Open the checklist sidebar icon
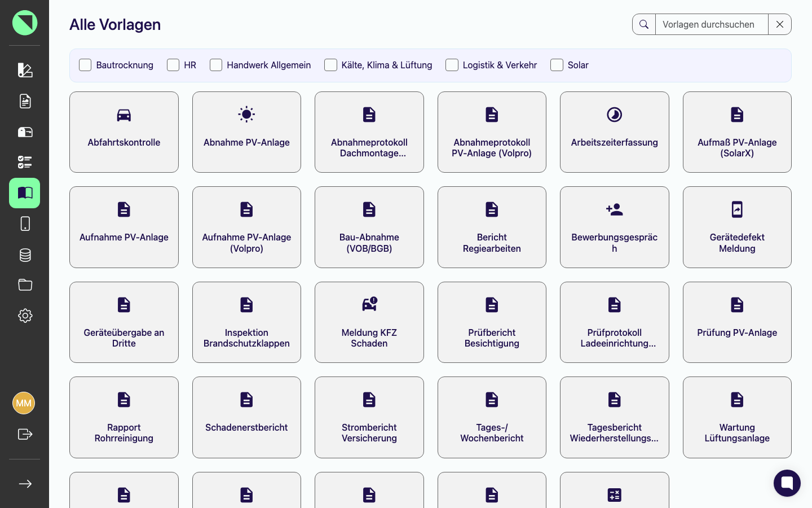Image resolution: width=812 pixels, height=508 pixels. tap(25, 163)
